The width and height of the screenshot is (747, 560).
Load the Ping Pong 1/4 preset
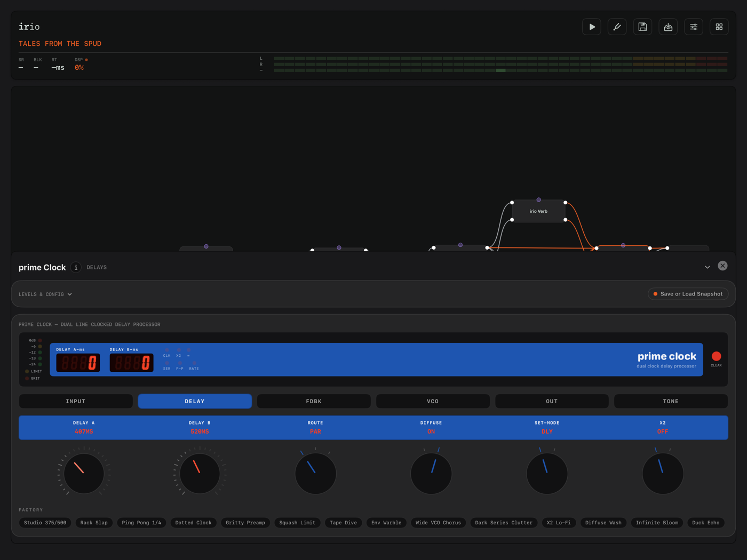(141, 523)
